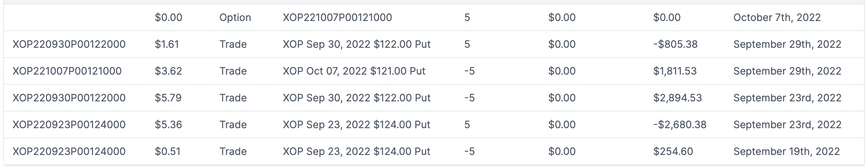Select the XOP221007P00121000 symbol at $3.62

67,71
